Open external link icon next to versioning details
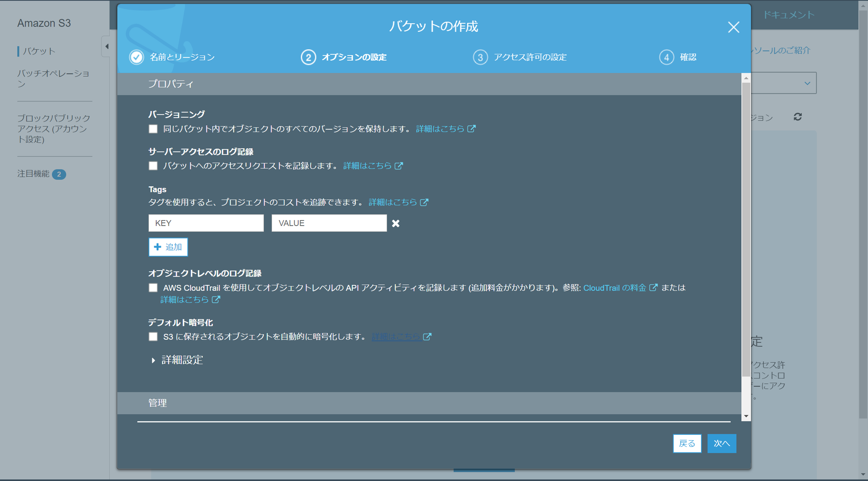 tap(472, 129)
